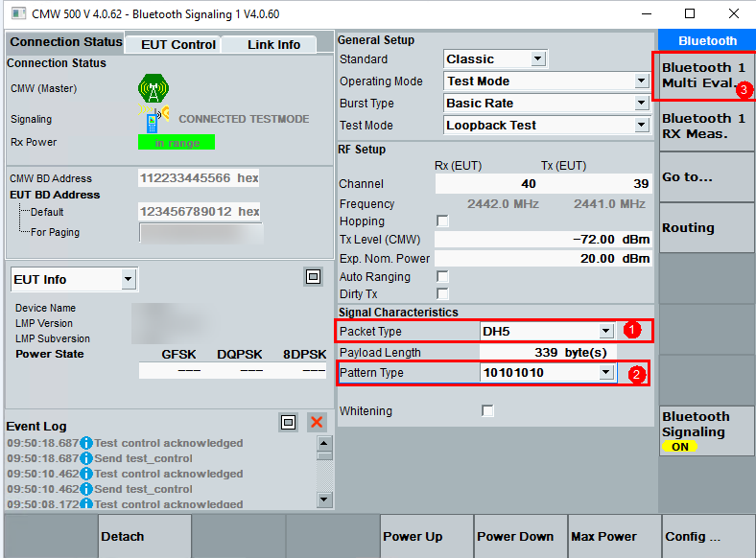Click the 2441.0 MHz frequency value
The image size is (756, 558).
(609, 204)
